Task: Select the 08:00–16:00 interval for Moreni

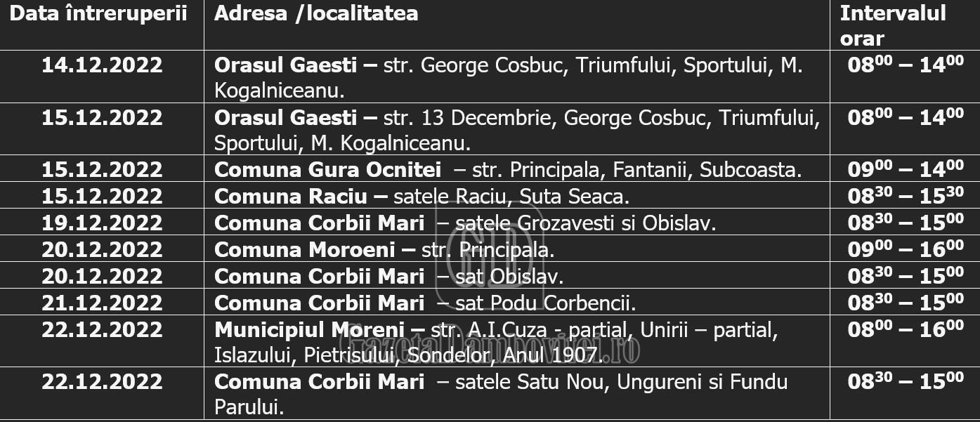Action: click(906, 329)
